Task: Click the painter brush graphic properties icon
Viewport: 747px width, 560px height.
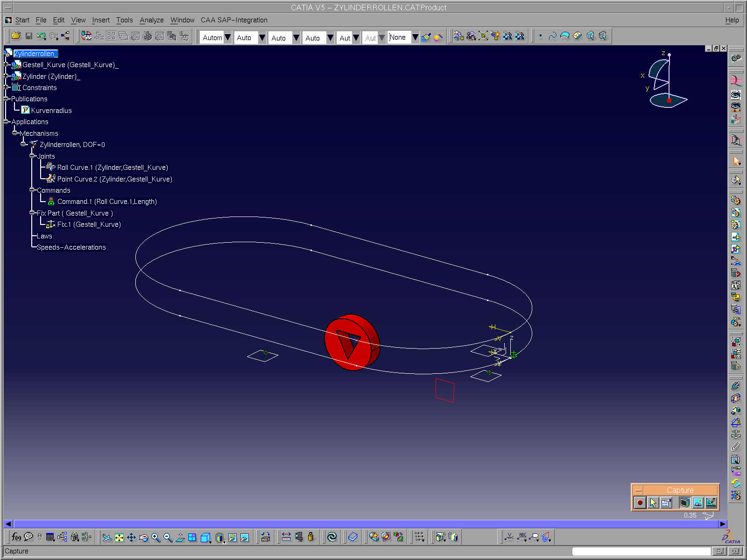Action: click(425, 37)
